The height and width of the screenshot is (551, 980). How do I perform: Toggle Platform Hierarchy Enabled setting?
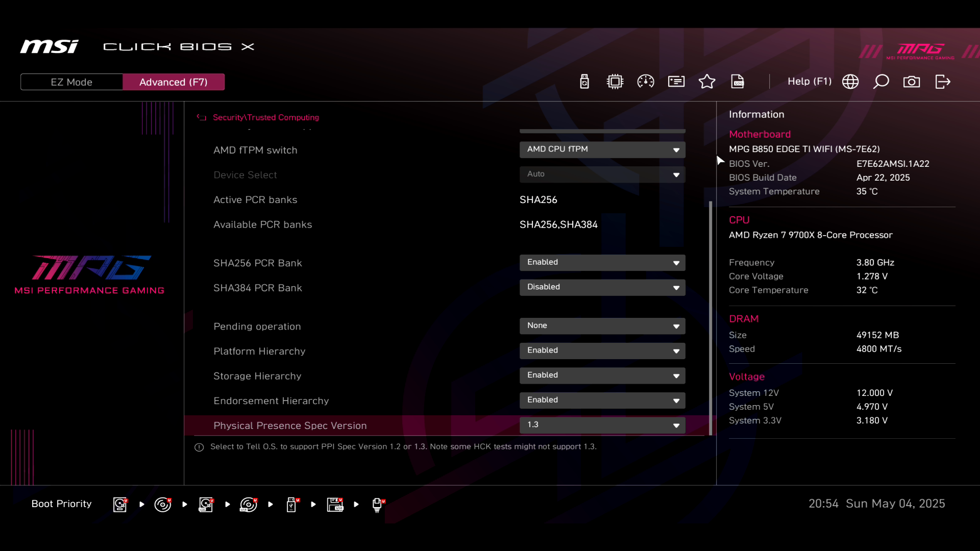602,350
